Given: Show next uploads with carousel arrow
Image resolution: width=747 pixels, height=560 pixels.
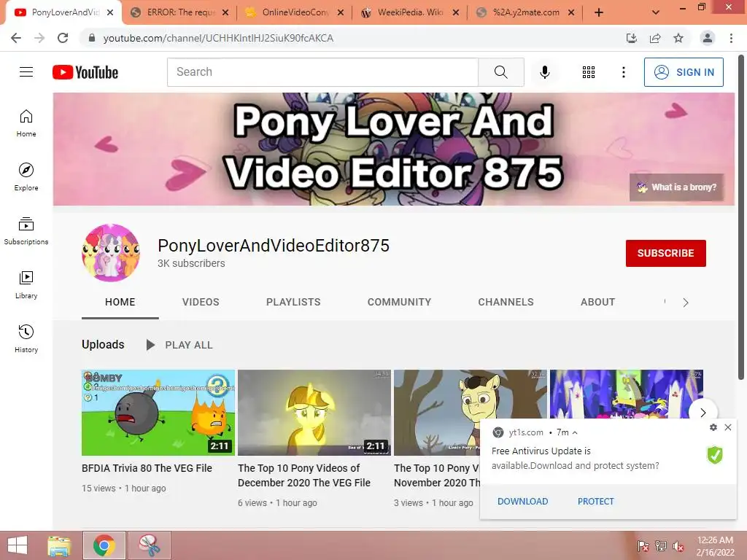Looking at the screenshot, I should click(x=703, y=413).
